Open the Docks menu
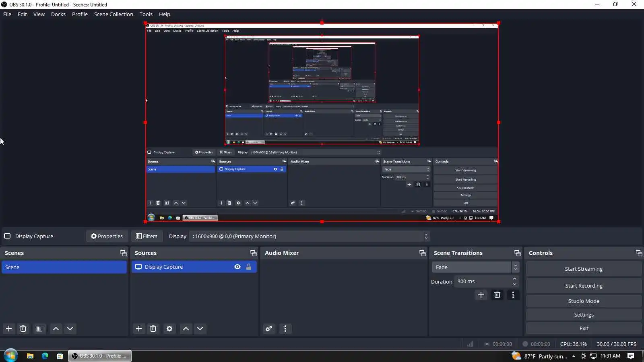This screenshot has height=362, width=644. (58, 14)
